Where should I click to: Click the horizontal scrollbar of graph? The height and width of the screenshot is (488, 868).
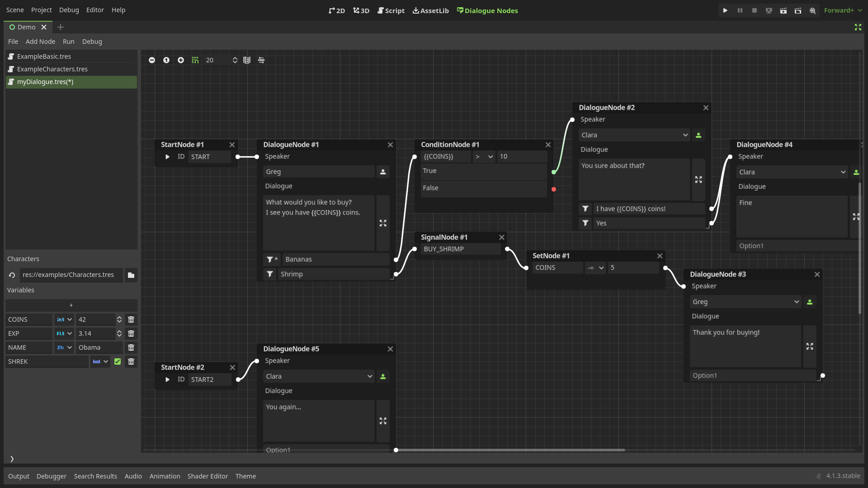click(511, 450)
